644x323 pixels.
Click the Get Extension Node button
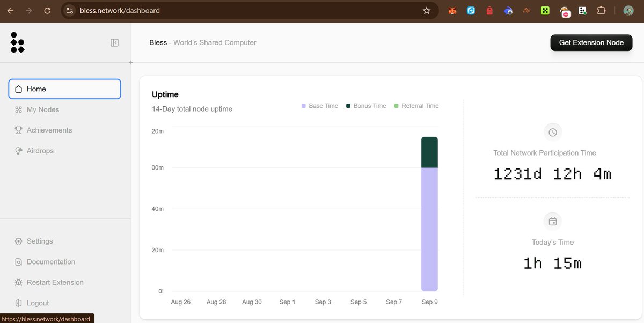coord(591,42)
